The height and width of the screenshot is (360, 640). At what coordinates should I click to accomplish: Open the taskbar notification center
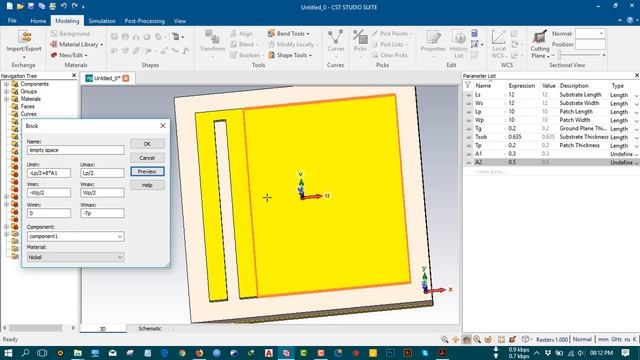(626, 353)
